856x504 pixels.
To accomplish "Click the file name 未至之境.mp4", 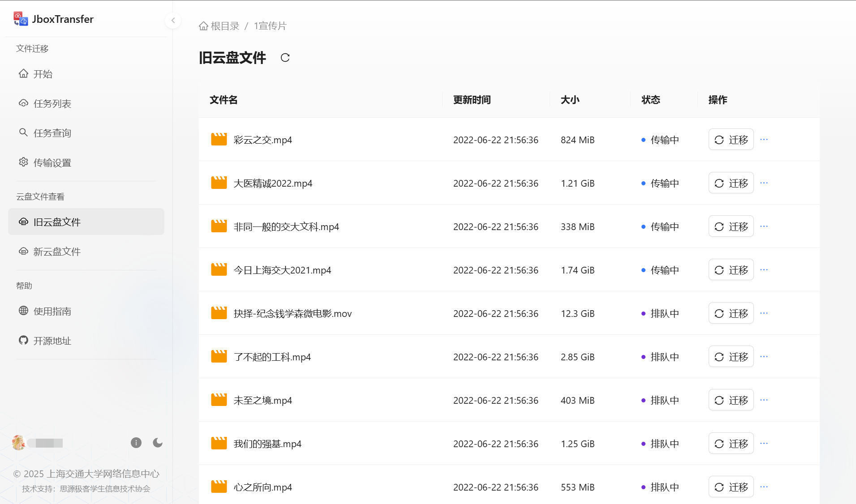I will click(263, 401).
